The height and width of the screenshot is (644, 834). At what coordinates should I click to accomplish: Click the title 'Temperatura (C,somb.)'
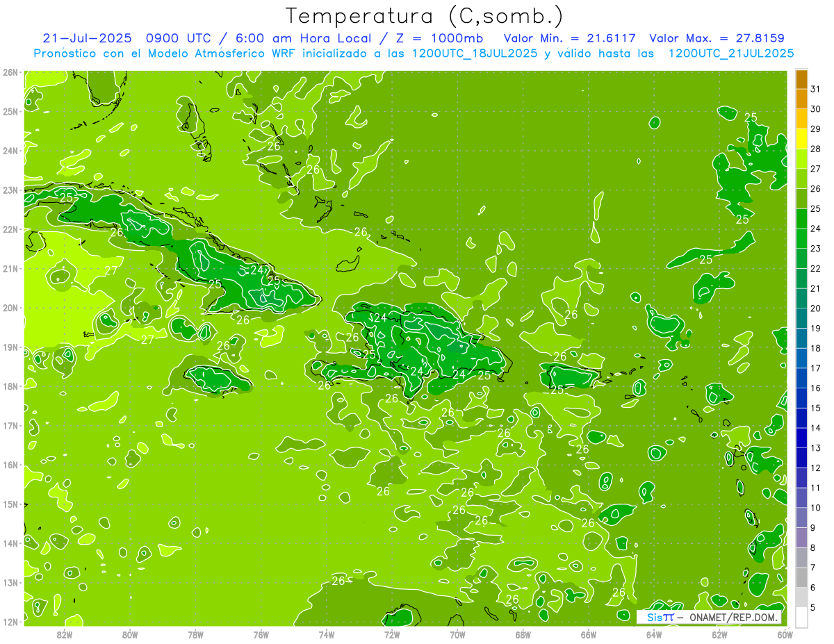pos(425,15)
